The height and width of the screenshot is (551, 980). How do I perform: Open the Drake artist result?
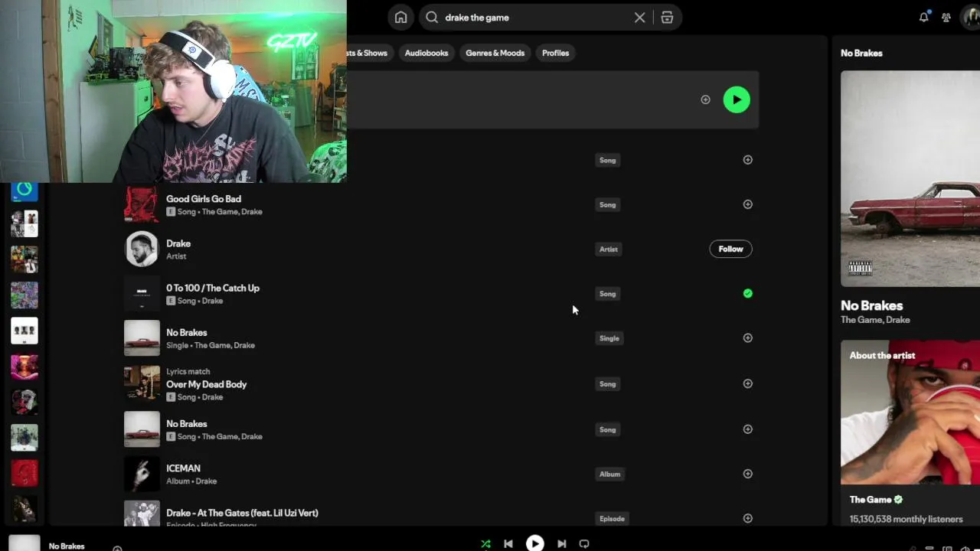[178, 243]
